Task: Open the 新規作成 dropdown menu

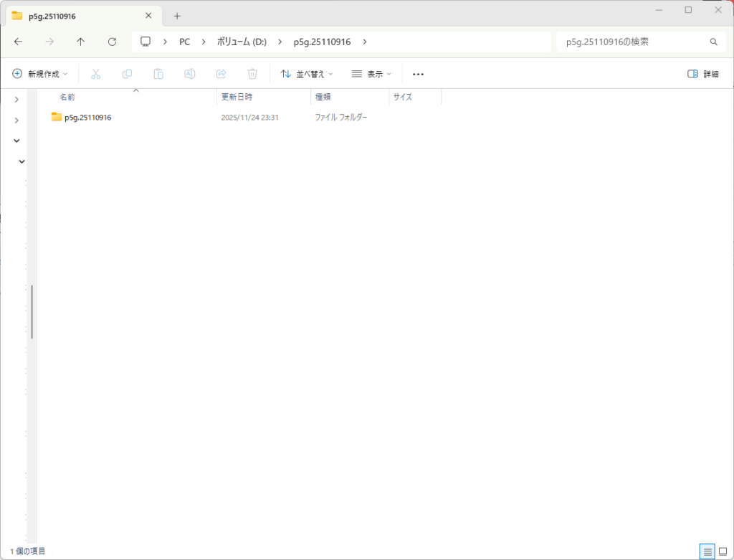Action: tap(40, 74)
